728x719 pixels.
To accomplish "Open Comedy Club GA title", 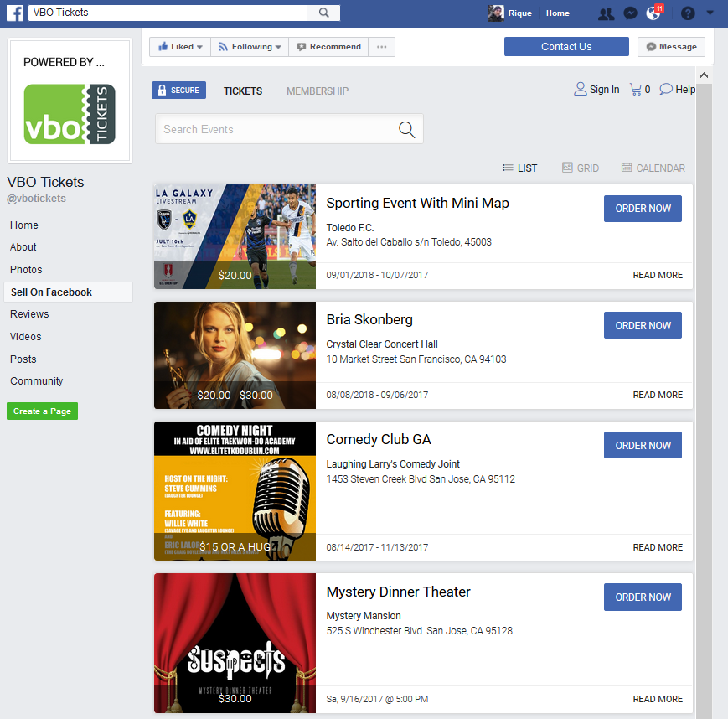I will pyautogui.click(x=379, y=439).
